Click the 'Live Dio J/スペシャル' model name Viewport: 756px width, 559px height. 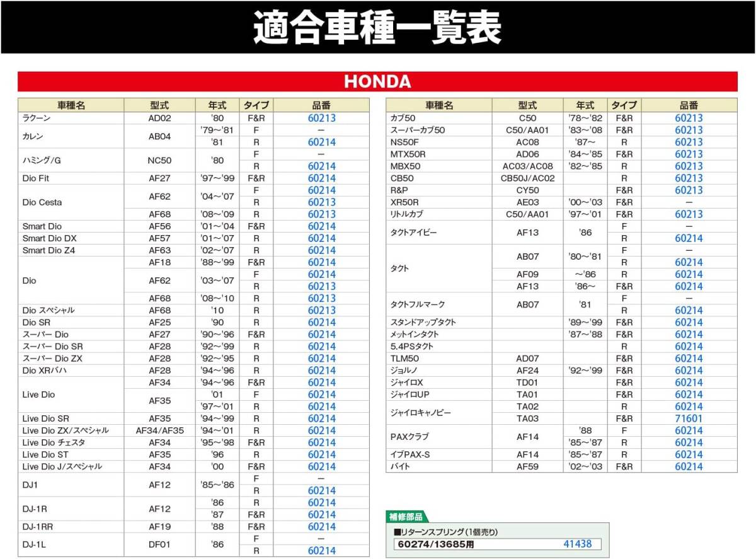62,466
